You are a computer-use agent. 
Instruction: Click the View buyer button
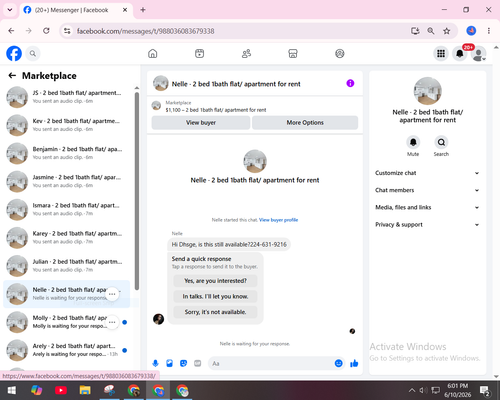[201, 123]
